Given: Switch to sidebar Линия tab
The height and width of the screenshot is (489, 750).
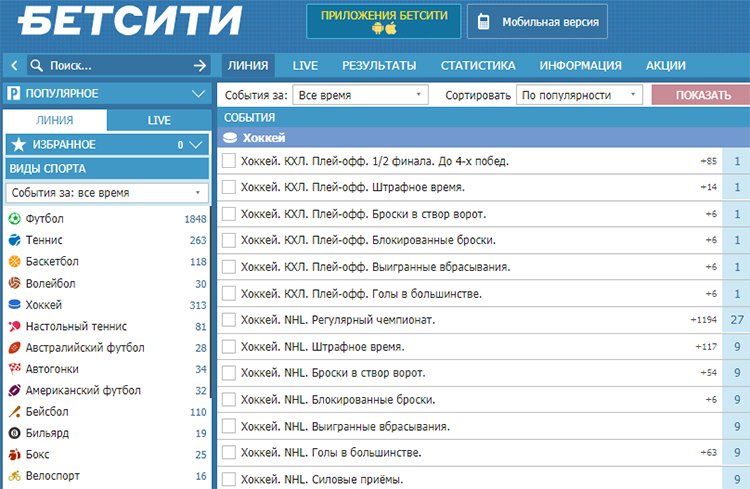Looking at the screenshot, I should point(55,120).
